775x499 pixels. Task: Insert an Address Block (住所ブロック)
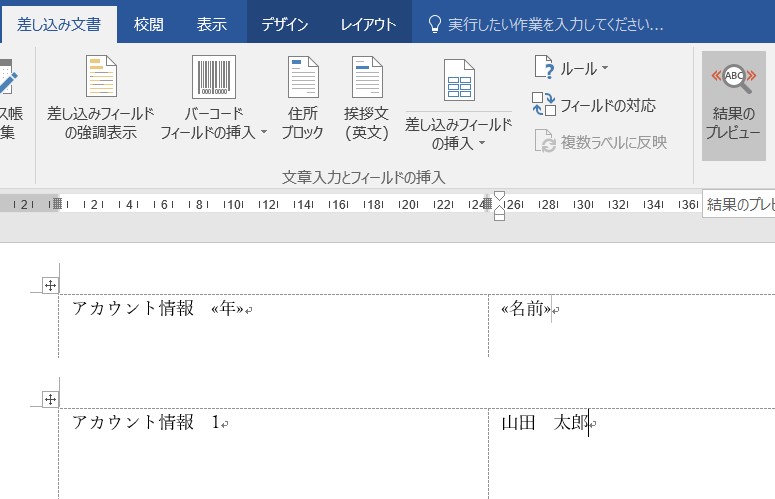click(302, 98)
